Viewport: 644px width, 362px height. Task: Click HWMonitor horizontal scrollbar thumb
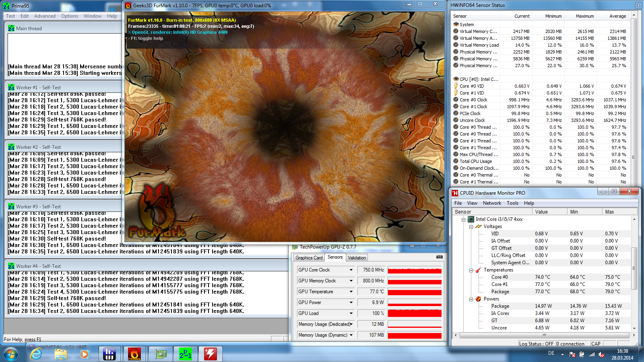point(544,335)
